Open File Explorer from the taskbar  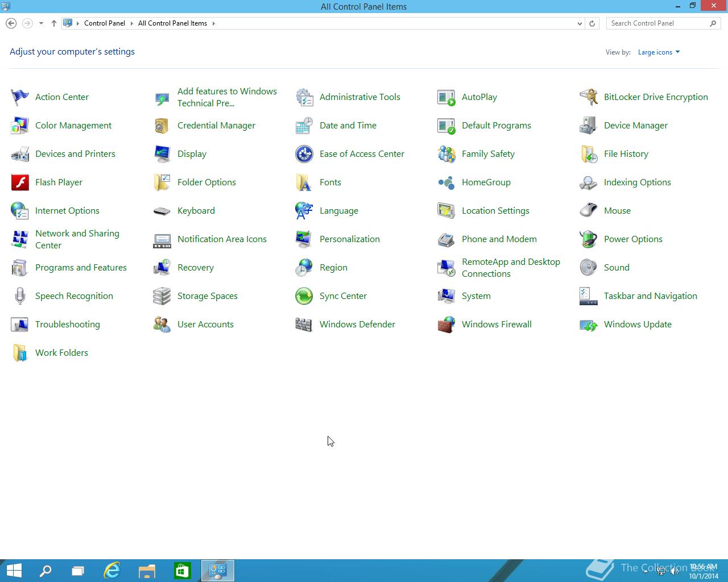147,571
